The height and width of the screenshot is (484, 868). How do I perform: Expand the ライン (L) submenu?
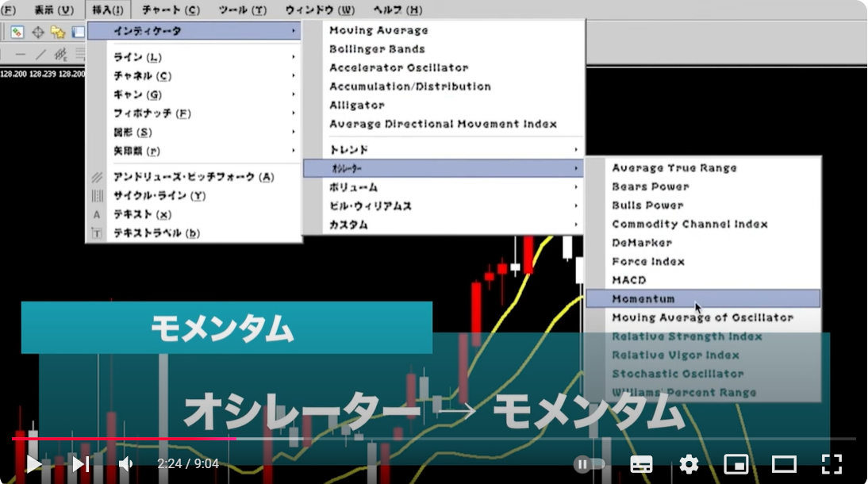tap(194, 57)
